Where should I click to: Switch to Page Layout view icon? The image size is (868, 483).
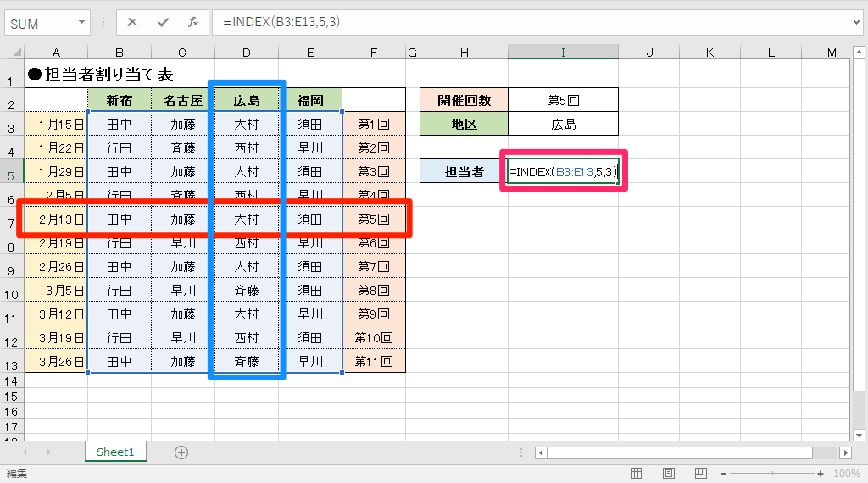click(668, 473)
